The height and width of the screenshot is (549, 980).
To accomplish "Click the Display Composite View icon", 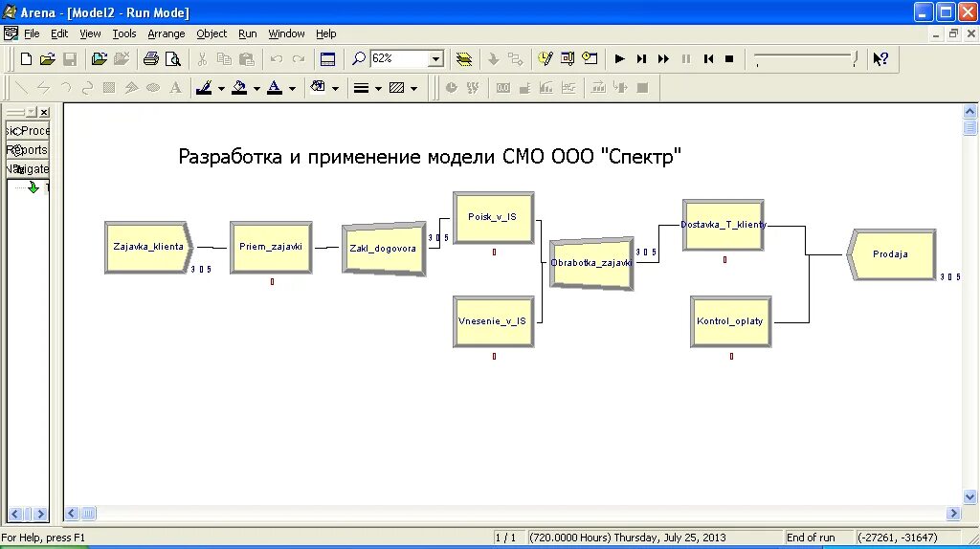I will [x=568, y=58].
